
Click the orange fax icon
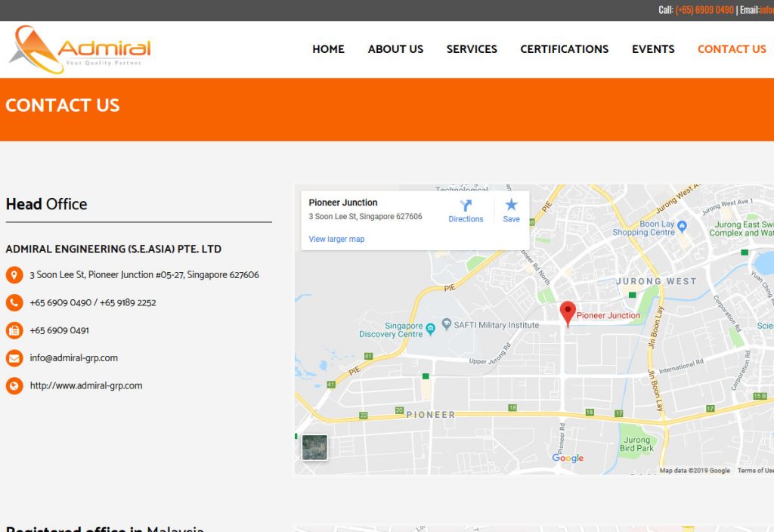coord(14,330)
